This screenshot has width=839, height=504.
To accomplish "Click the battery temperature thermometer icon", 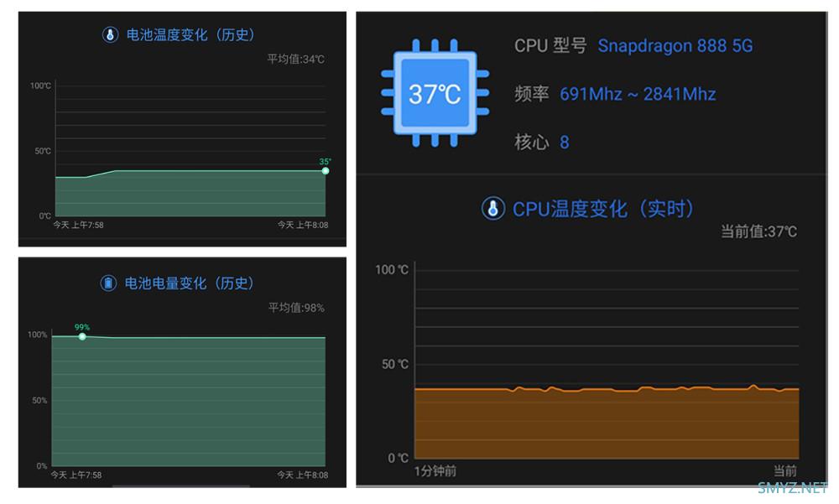I will pyautogui.click(x=110, y=35).
